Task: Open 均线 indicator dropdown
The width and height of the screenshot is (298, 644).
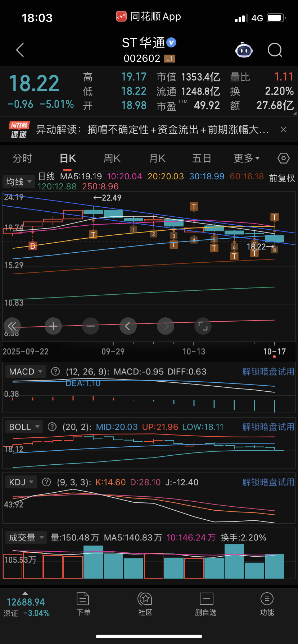Action: click(x=19, y=181)
